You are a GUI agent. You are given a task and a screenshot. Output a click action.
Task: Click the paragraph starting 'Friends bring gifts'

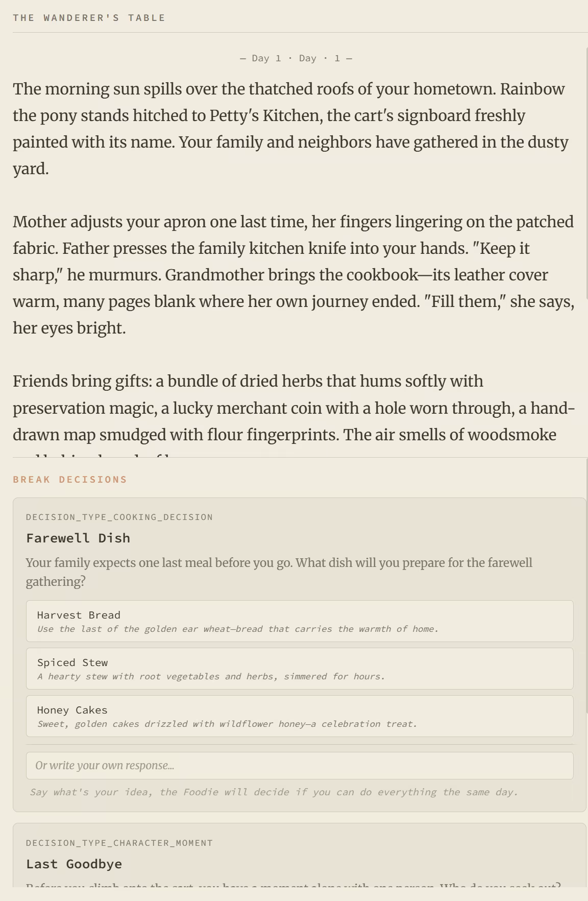(x=293, y=408)
